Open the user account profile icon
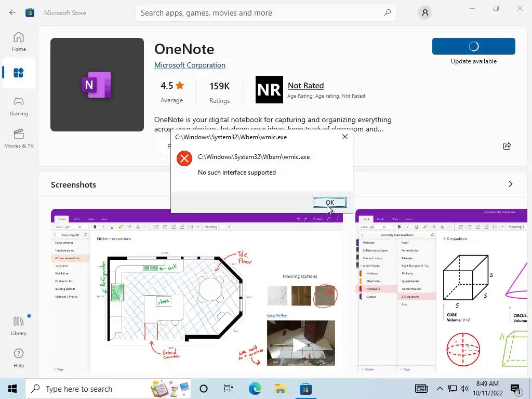Screen dimensions: 532x399 [x=425, y=13]
